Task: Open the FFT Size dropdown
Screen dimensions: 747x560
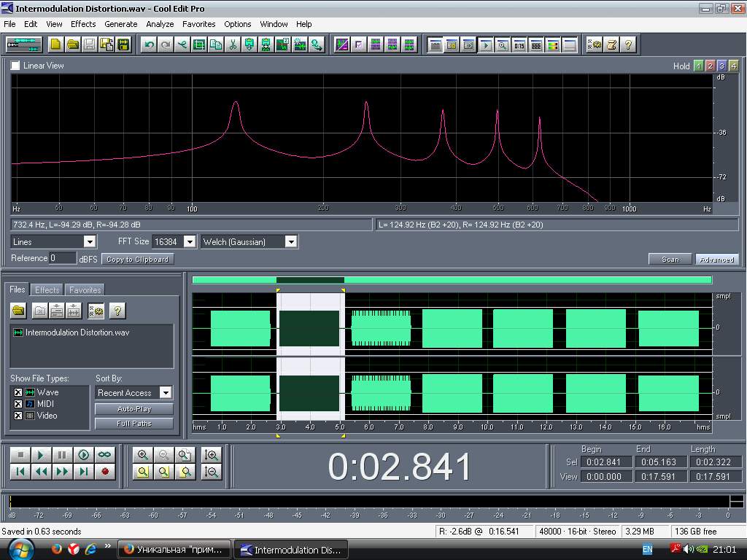Action: tap(190, 242)
